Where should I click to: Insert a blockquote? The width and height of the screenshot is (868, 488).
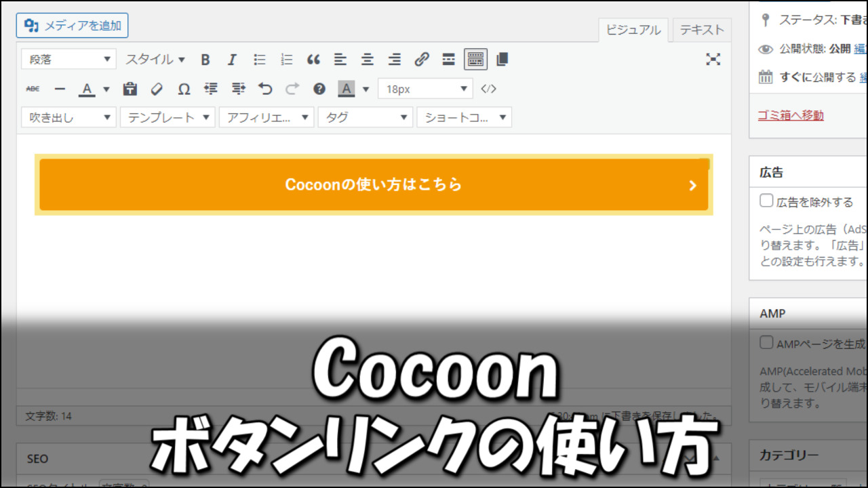(313, 60)
